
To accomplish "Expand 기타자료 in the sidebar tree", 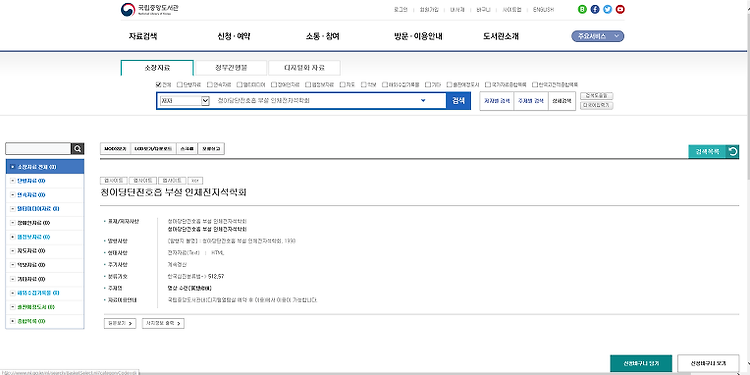I will (x=12, y=279).
